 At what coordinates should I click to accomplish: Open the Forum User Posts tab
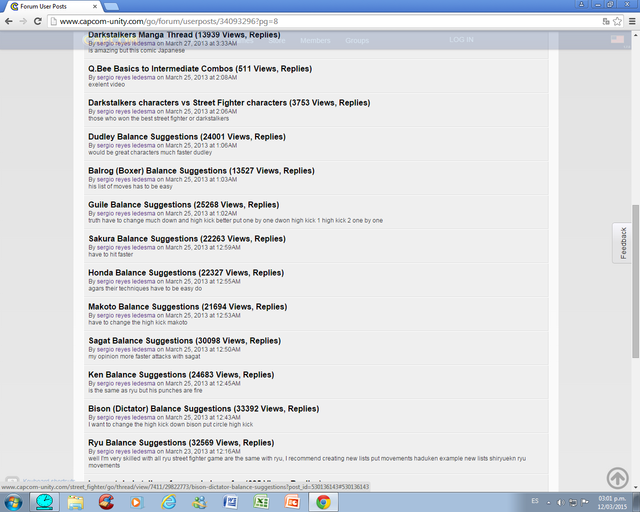(x=51, y=7)
